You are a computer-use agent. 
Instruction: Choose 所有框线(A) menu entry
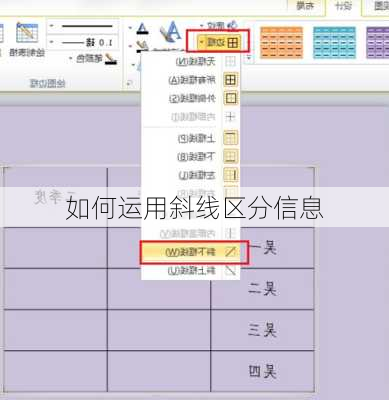(191, 80)
